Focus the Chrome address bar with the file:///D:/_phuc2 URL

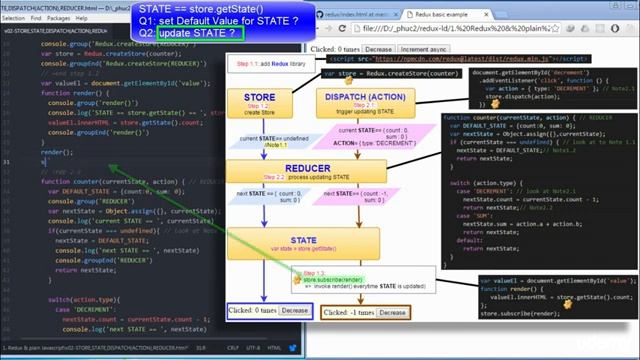[x=456, y=29]
